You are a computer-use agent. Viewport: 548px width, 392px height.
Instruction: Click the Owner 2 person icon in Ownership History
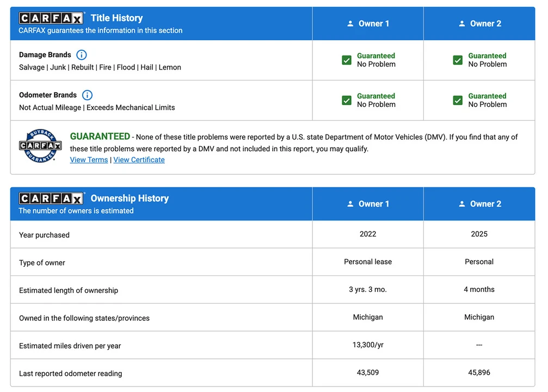(x=461, y=204)
